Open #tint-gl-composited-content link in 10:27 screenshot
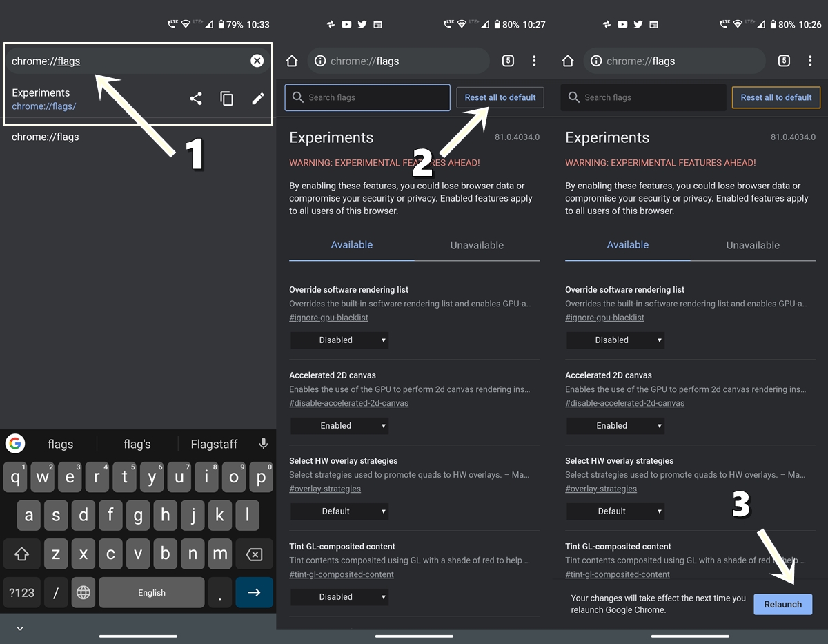This screenshot has height=644, width=828. pos(342,574)
